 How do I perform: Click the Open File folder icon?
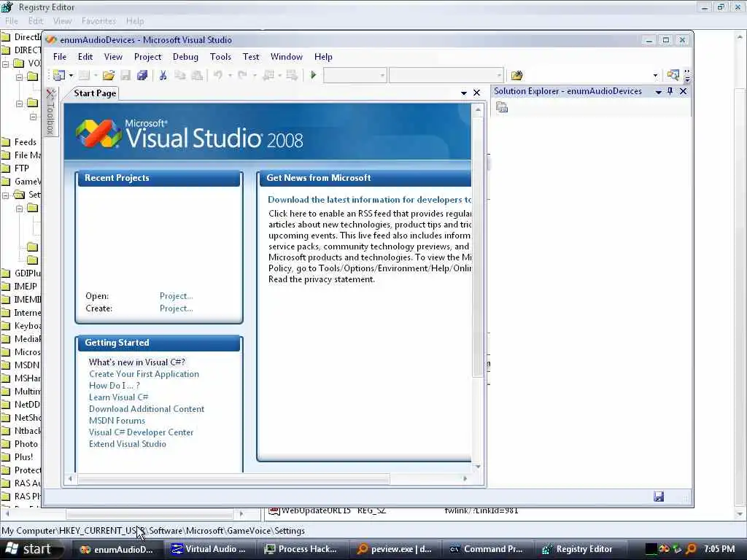coord(108,75)
